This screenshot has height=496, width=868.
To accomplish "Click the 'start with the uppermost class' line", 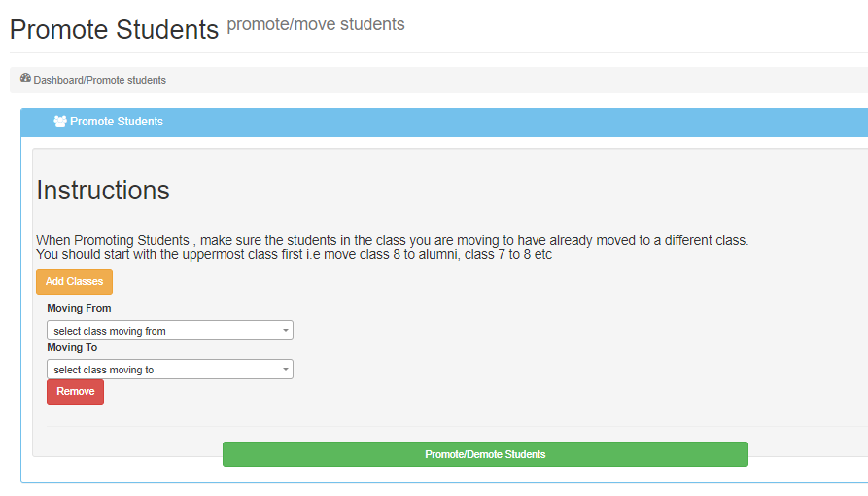I will click(x=294, y=254).
